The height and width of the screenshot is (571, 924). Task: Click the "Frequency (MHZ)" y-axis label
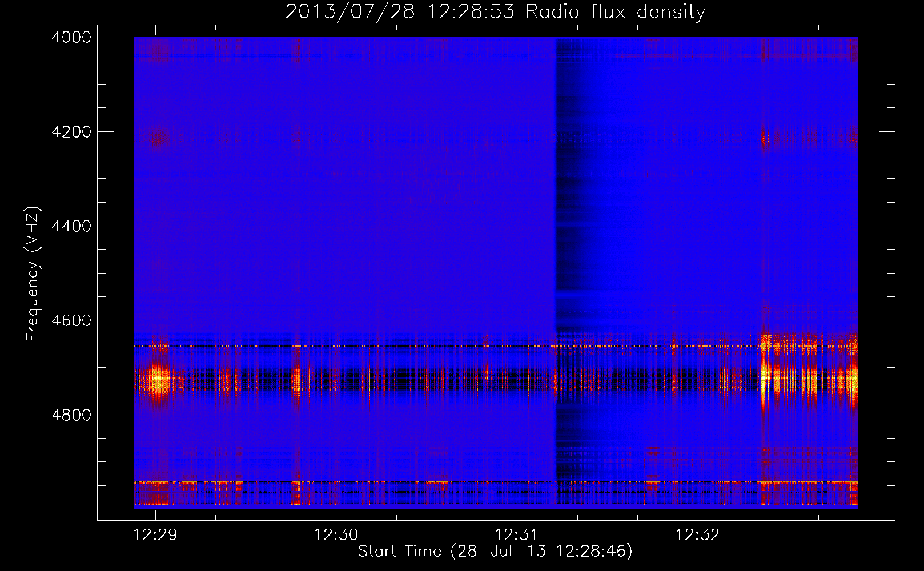33,274
